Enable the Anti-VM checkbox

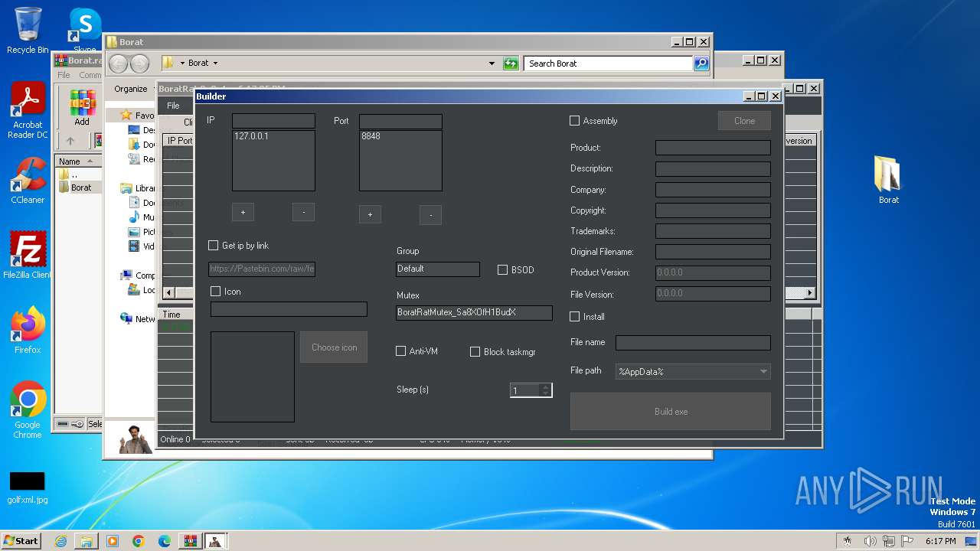pyautogui.click(x=400, y=351)
